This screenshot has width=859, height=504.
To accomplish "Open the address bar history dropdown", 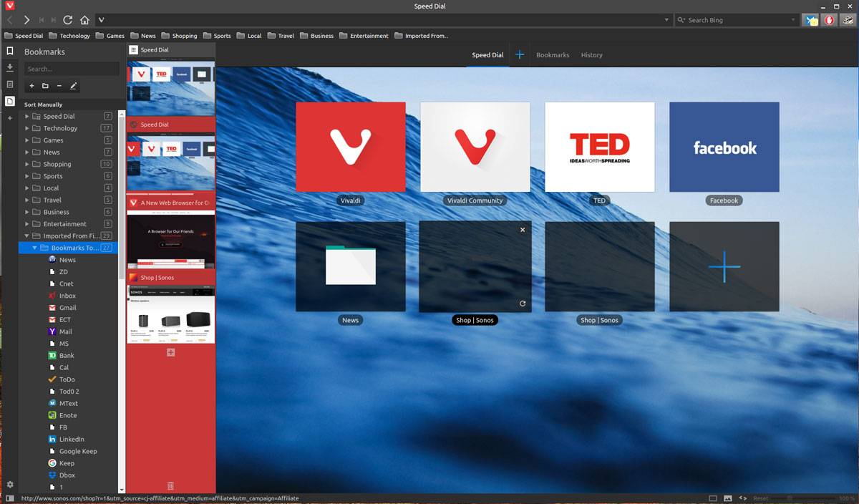I will tap(667, 20).
